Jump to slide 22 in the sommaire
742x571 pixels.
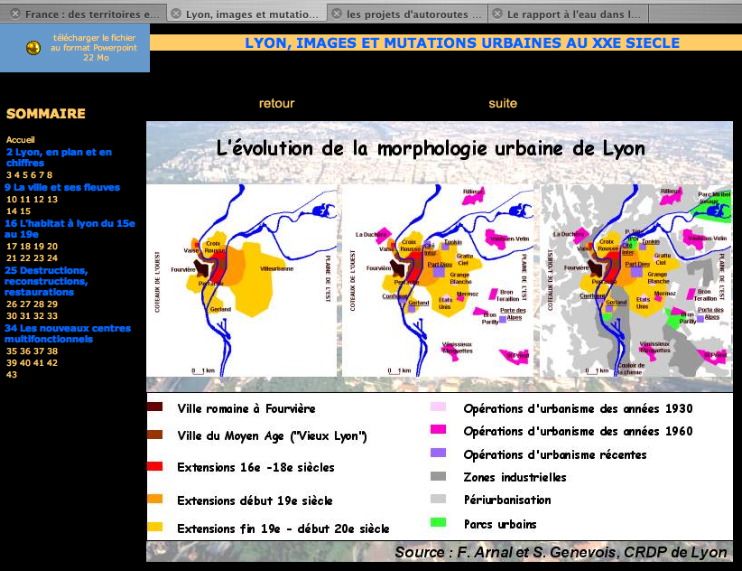tap(25, 258)
